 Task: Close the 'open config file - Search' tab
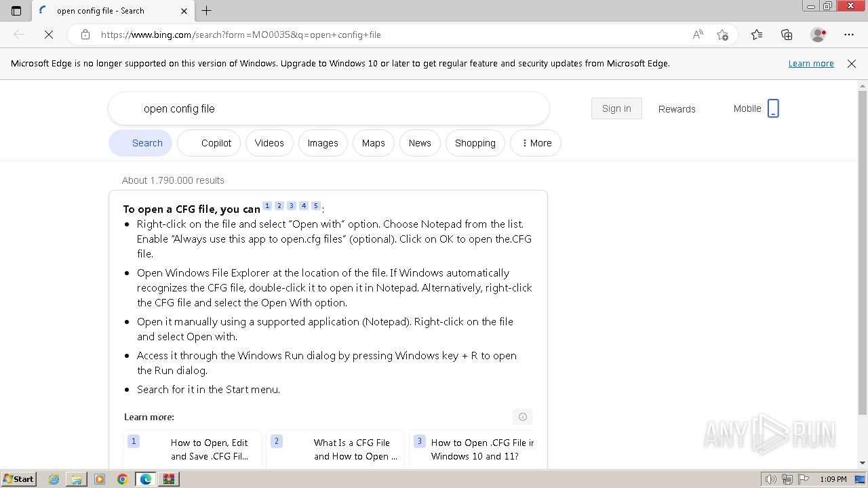pos(184,11)
